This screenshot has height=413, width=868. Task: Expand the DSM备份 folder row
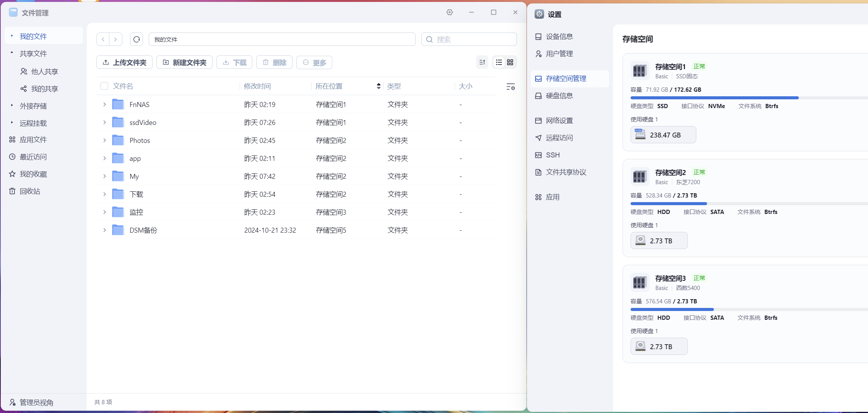104,230
